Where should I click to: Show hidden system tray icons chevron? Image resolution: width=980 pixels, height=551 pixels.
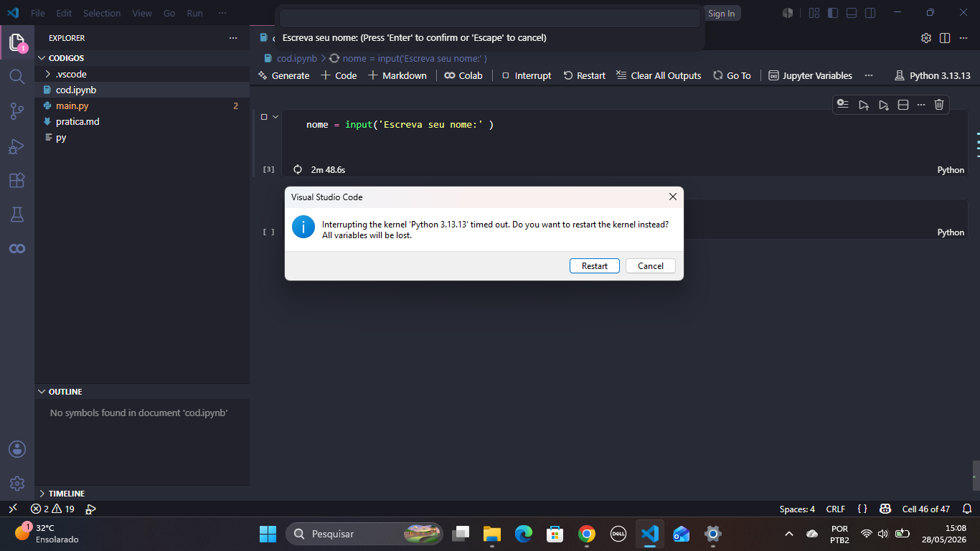pos(789,534)
